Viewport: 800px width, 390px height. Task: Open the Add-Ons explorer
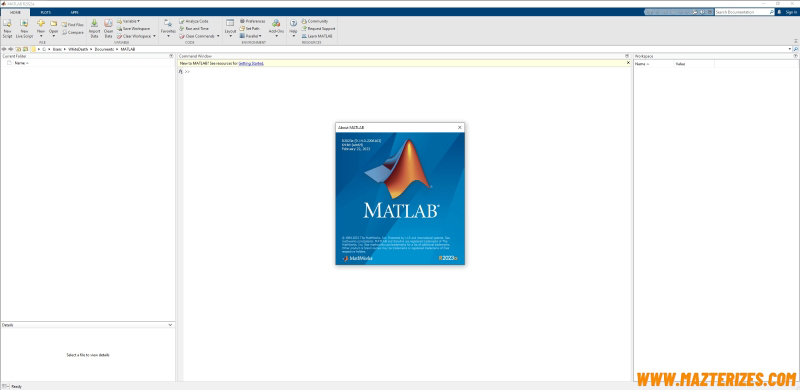(276, 27)
